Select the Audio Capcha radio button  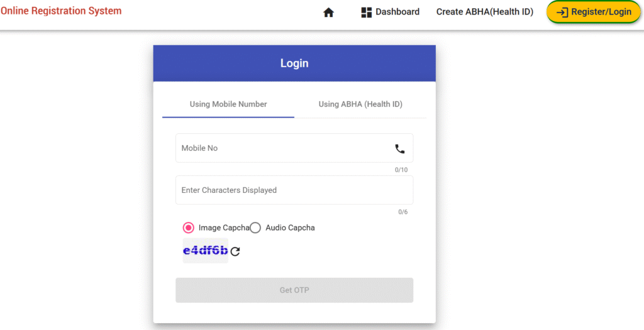255,228
